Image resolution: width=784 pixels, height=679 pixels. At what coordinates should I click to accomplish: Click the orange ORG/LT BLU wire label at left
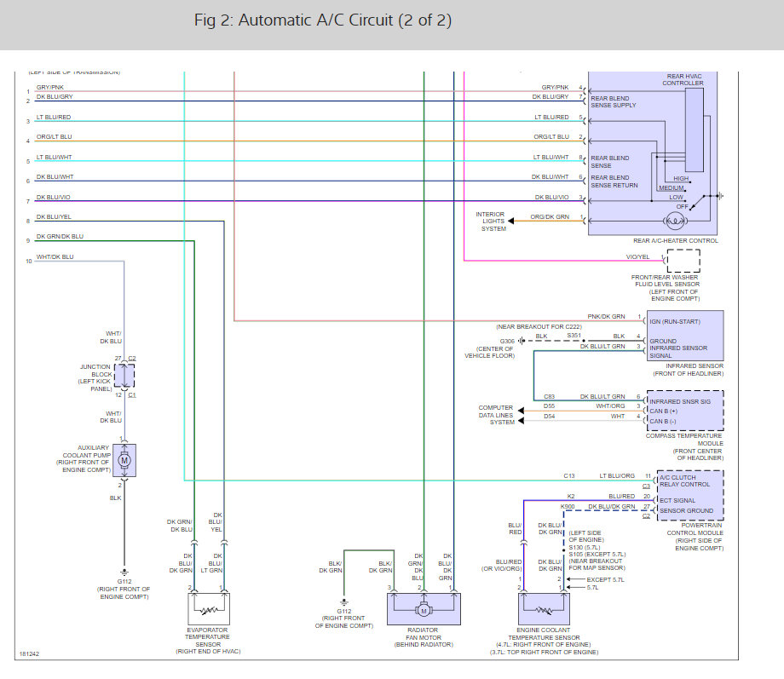[x=54, y=136]
